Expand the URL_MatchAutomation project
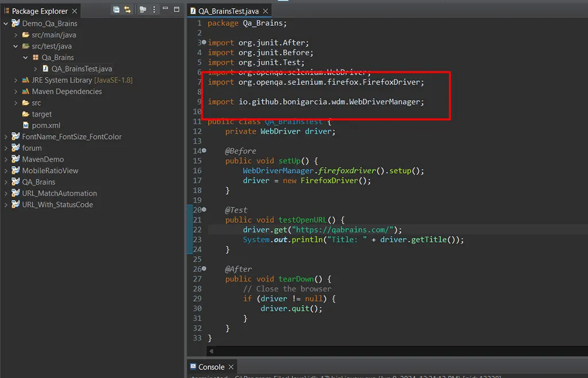The height and width of the screenshot is (378, 588). (6, 194)
